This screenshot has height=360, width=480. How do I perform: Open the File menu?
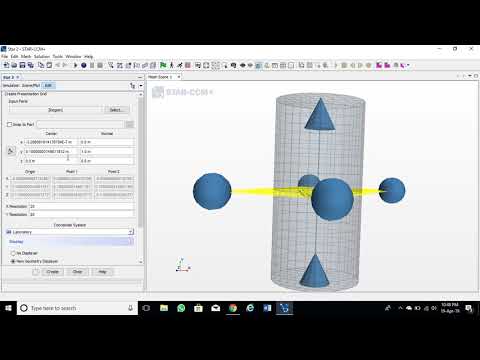coord(4,57)
